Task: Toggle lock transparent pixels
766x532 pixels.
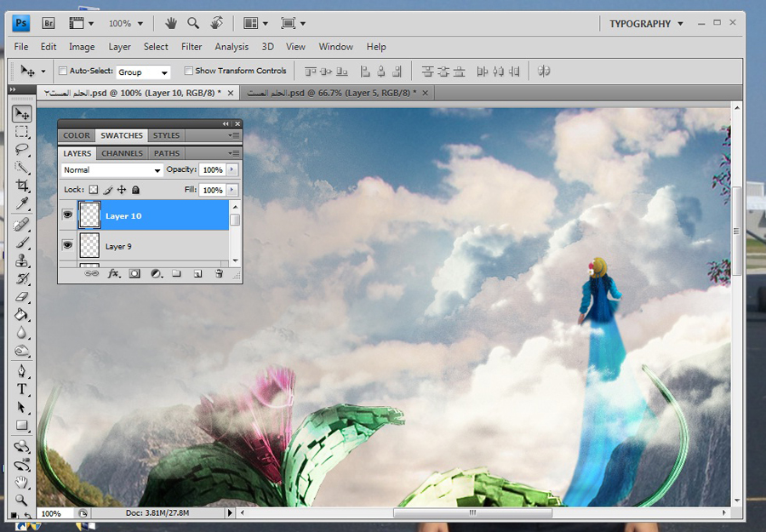Action: 94,190
